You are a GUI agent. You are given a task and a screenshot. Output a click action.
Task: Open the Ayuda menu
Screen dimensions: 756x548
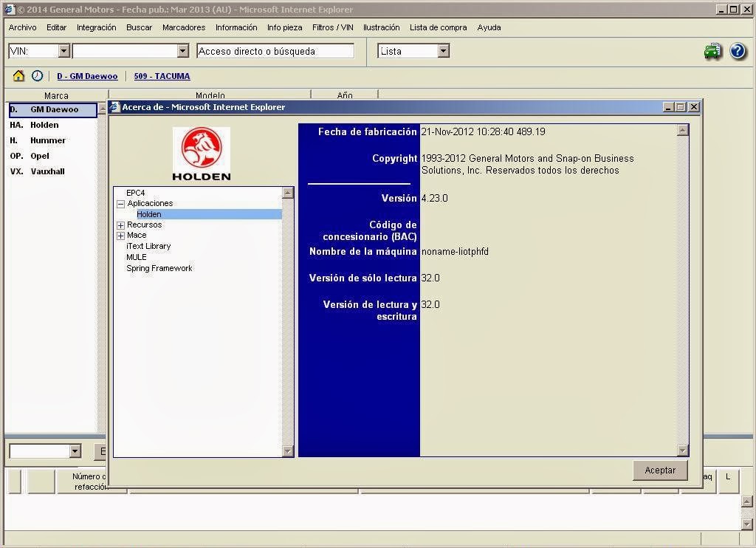click(489, 27)
